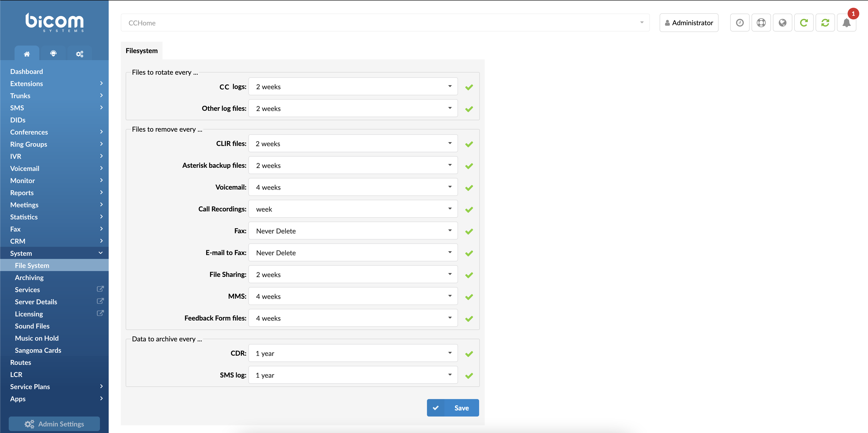
Task: Click the File System menu item
Action: tap(32, 265)
